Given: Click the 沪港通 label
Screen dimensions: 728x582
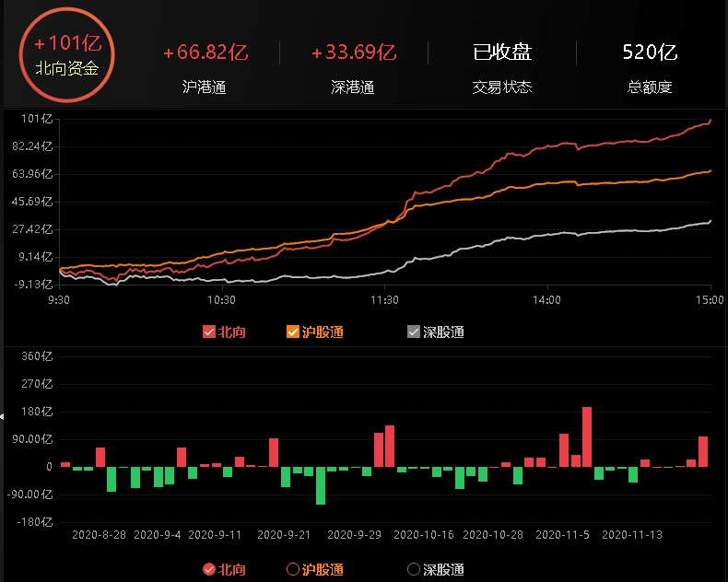Looking at the screenshot, I should tap(205, 87).
